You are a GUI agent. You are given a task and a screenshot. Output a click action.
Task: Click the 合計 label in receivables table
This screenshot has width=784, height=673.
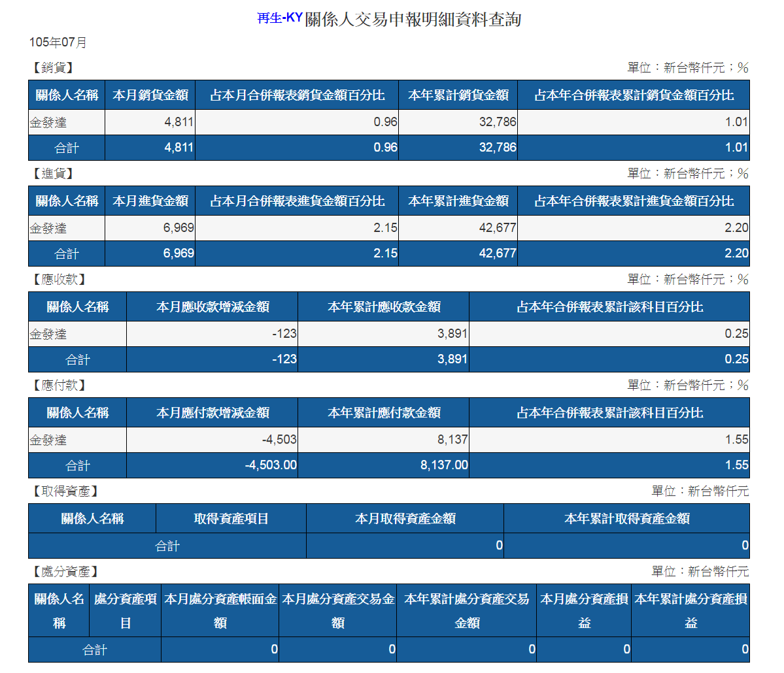78,360
